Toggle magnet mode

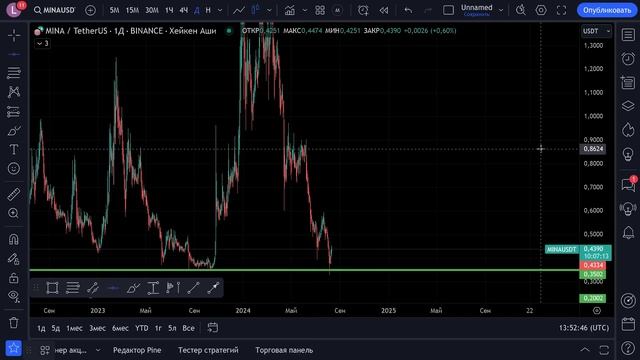[x=14, y=239]
